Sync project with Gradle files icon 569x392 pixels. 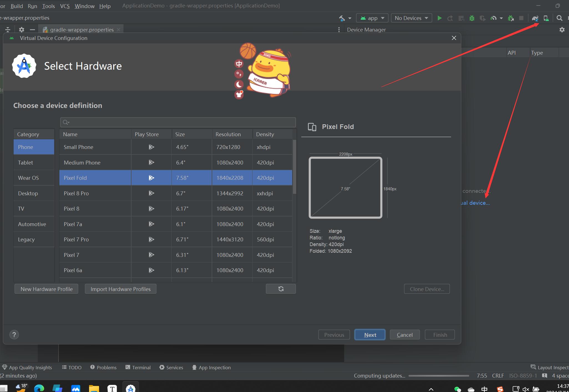(x=535, y=18)
